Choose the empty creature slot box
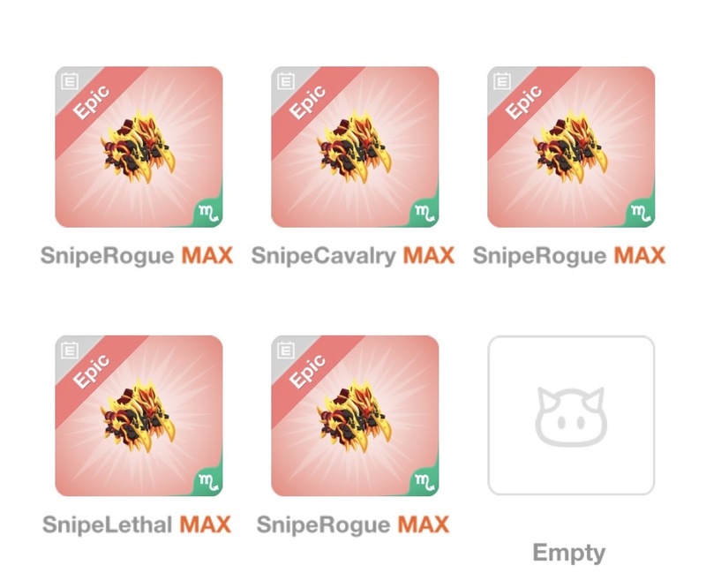The image size is (706, 588). point(571,416)
